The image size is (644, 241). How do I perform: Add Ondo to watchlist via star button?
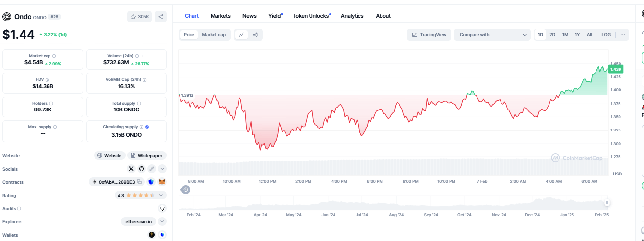[140, 17]
